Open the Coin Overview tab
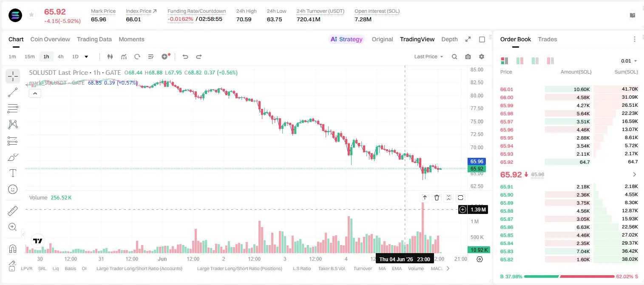Viewport: 644px width, 285px height. pyautogui.click(x=50, y=39)
